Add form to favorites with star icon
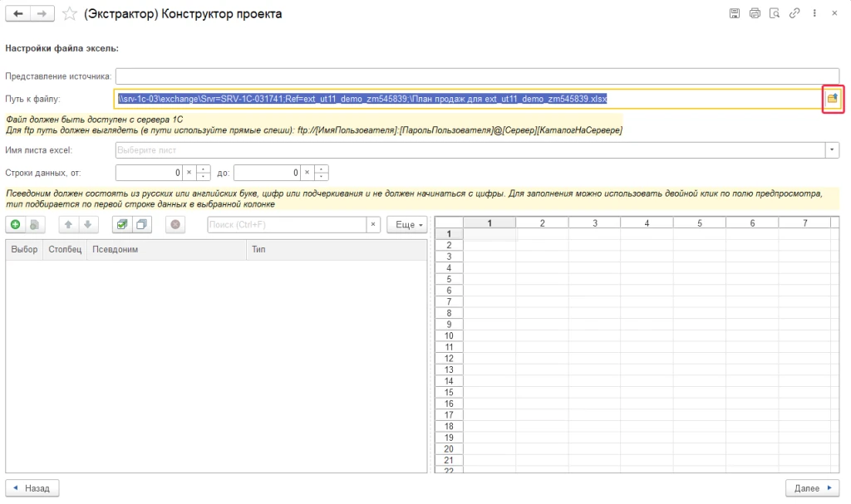The width and height of the screenshot is (851, 504). 70,14
